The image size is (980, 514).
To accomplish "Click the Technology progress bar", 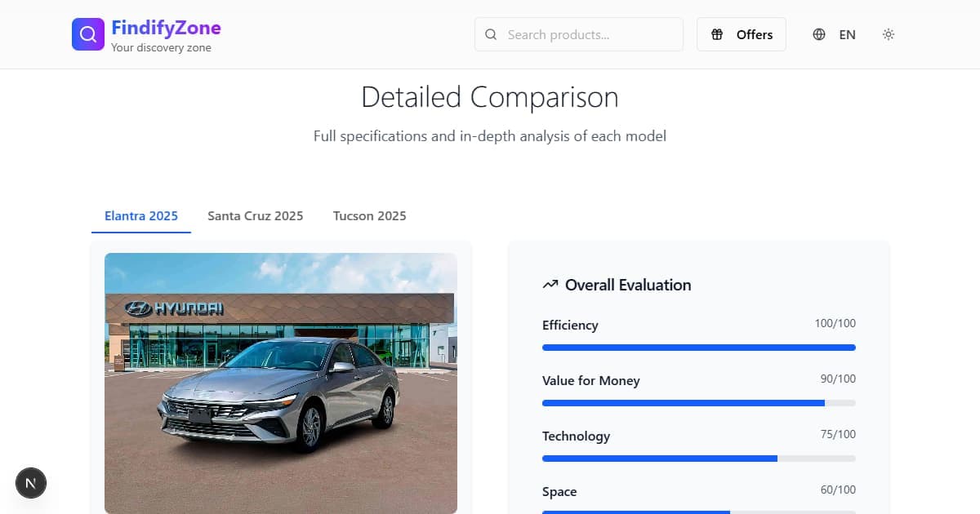I will [699, 459].
